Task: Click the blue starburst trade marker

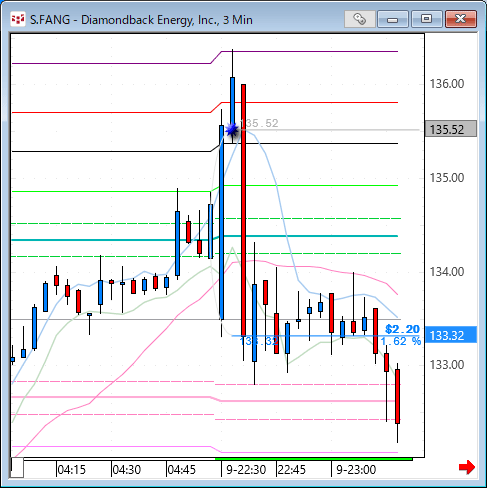Action: coord(232,130)
